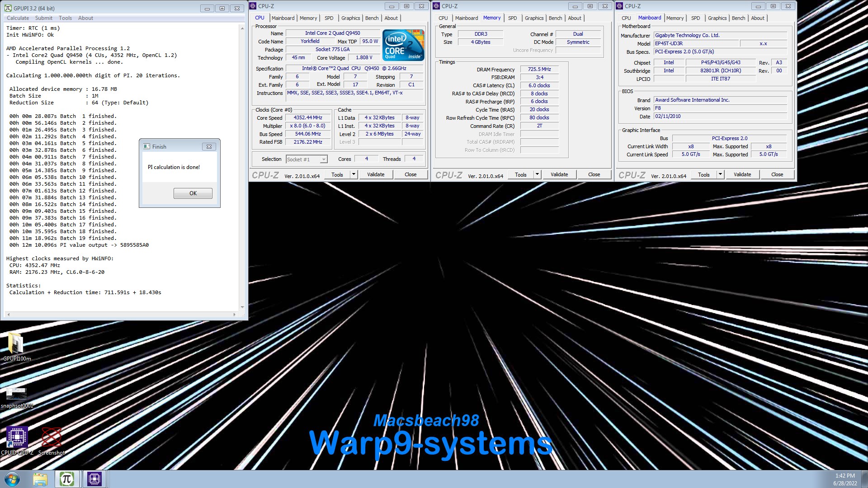Click the Multiplier value x 8.0 field
The height and width of the screenshot is (488, 868).
[308, 126]
